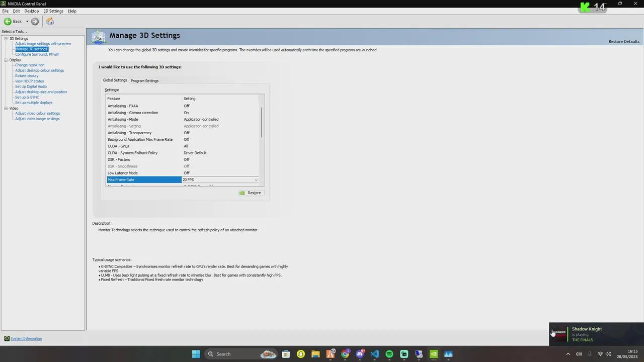This screenshot has width=644, height=362.
Task: Open Rotate display task
Action: (27, 76)
